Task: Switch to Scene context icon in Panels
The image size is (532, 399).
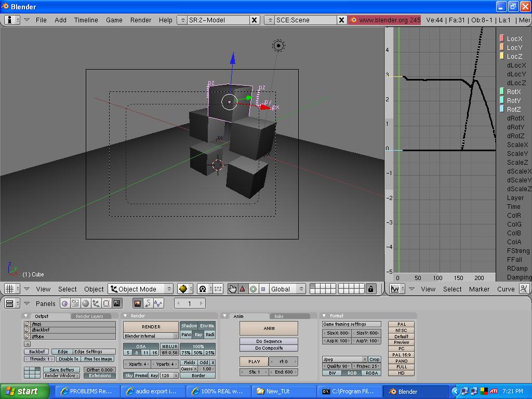Action: [117, 303]
